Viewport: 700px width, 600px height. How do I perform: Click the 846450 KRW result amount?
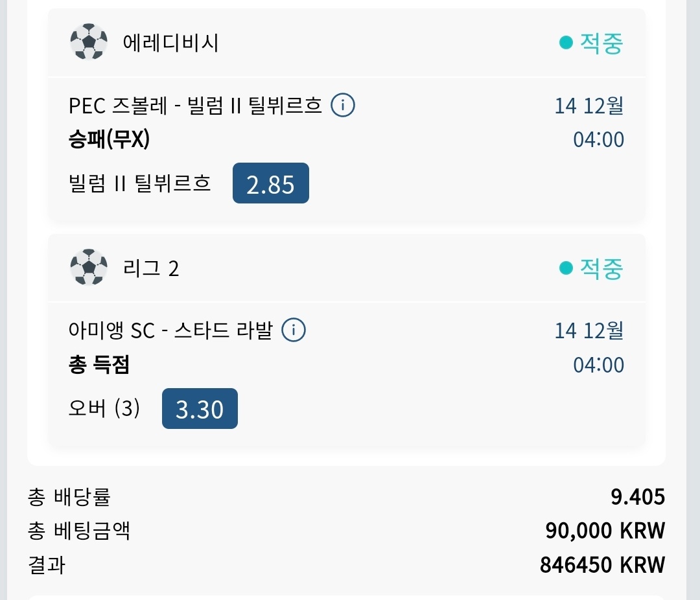click(602, 565)
